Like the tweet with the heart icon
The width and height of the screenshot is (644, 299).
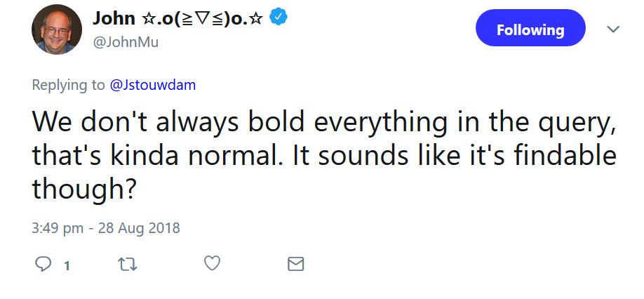coord(212,263)
